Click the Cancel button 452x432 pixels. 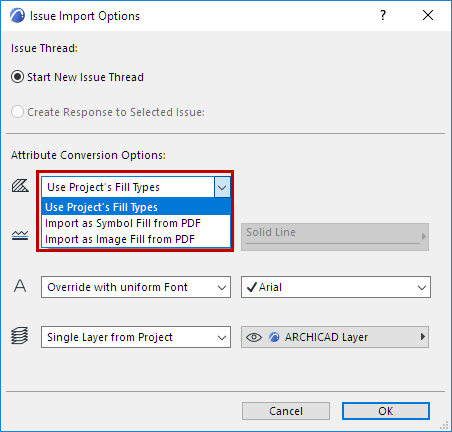286,411
